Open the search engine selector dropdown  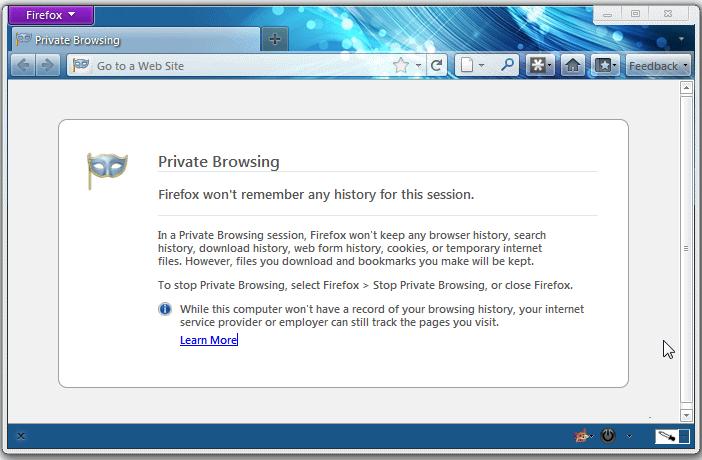point(472,66)
